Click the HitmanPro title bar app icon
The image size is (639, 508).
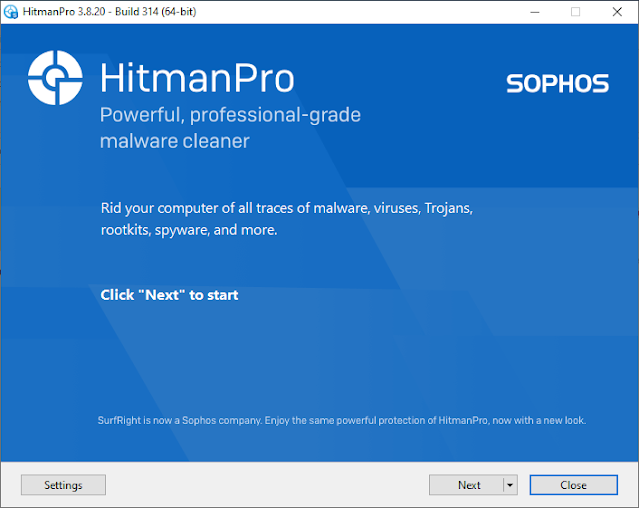11,11
